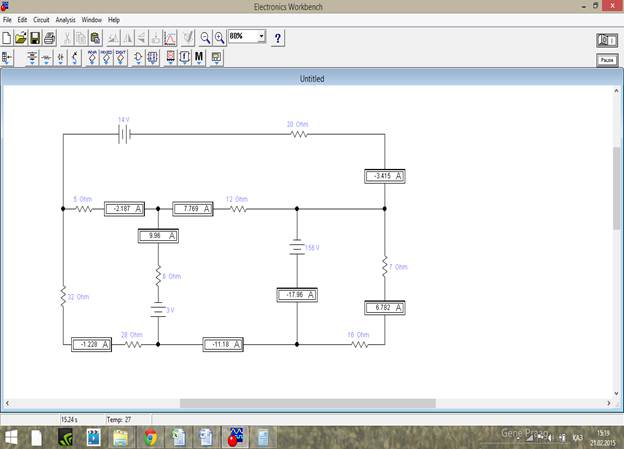
Task: Open the Analog ICs parts bin
Action: (x=92, y=58)
